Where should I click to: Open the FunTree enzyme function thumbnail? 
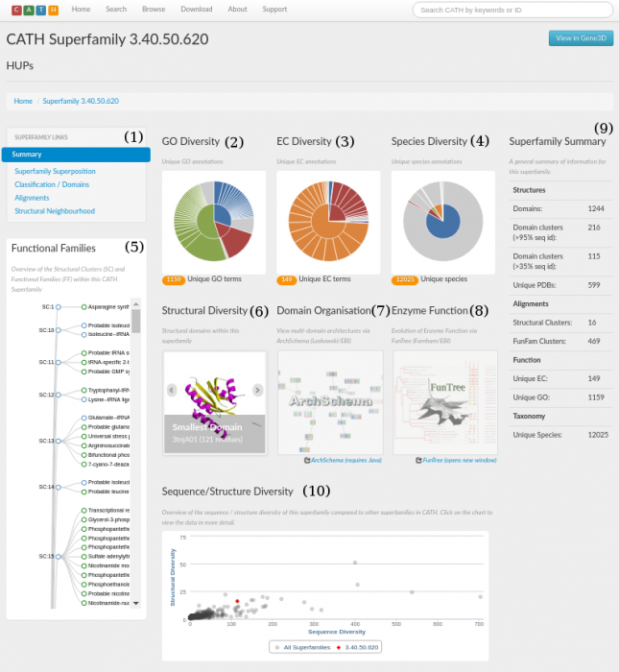pyautogui.click(x=445, y=402)
